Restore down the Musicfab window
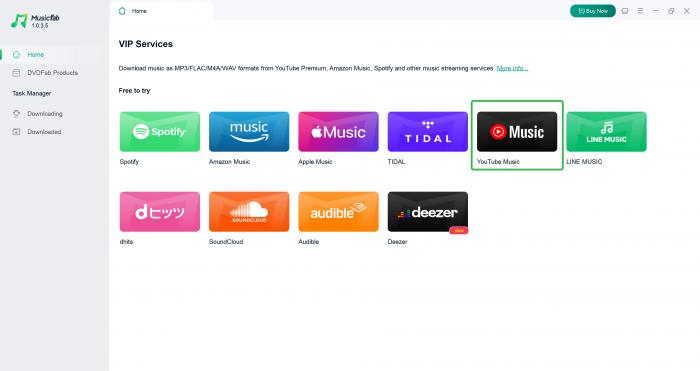Screen dimensions: 700x371 tap(671, 11)
